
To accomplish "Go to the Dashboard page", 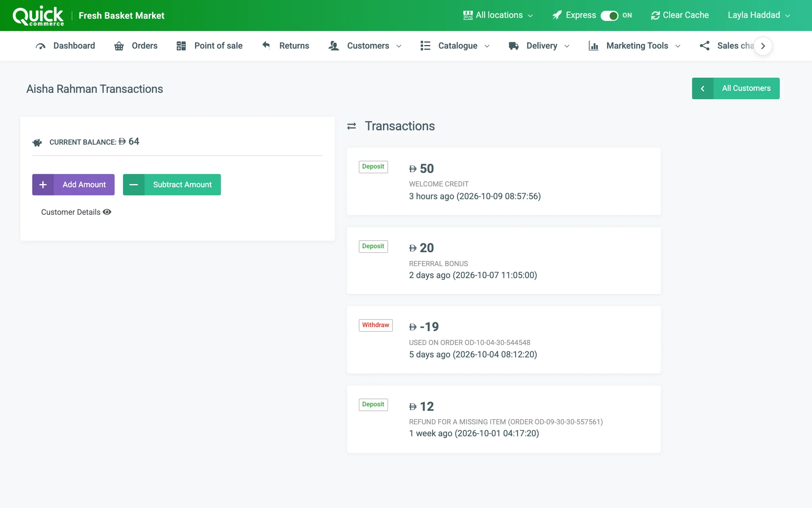I will pos(65,46).
